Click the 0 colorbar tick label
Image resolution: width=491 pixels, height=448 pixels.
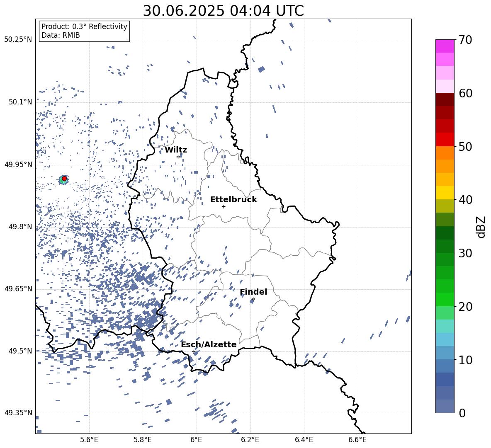tap(462, 413)
